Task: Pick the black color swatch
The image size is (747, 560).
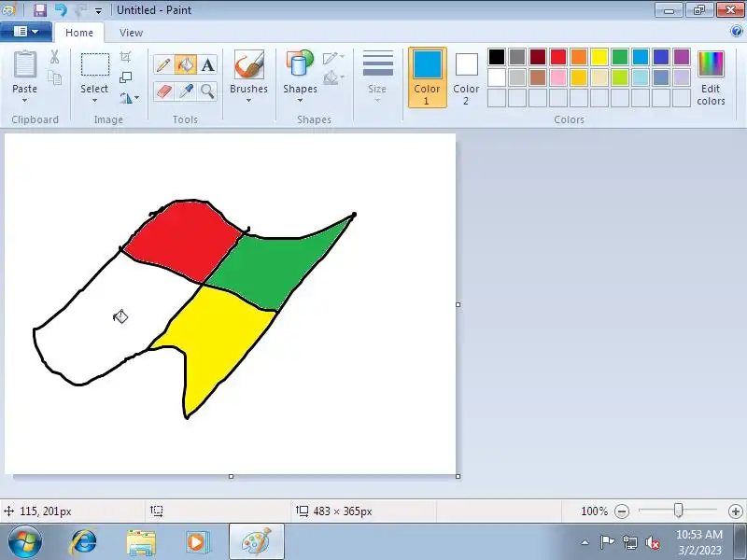Action: tap(496, 57)
